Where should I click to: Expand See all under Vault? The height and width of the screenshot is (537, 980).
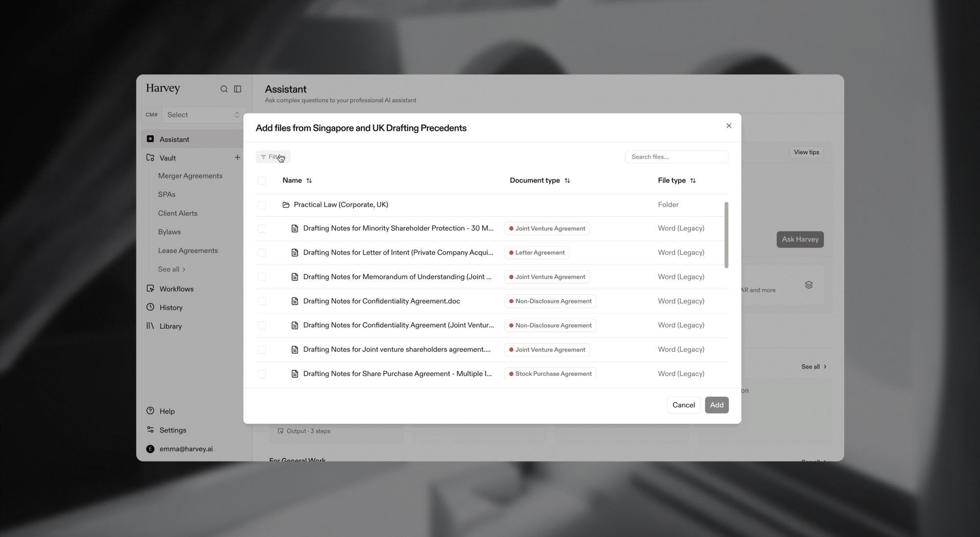click(x=171, y=269)
